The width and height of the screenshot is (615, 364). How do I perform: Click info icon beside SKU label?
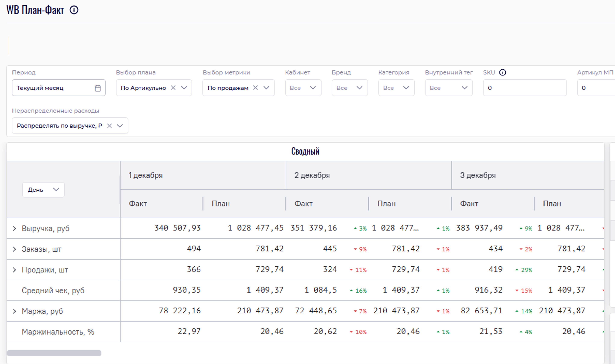point(503,73)
